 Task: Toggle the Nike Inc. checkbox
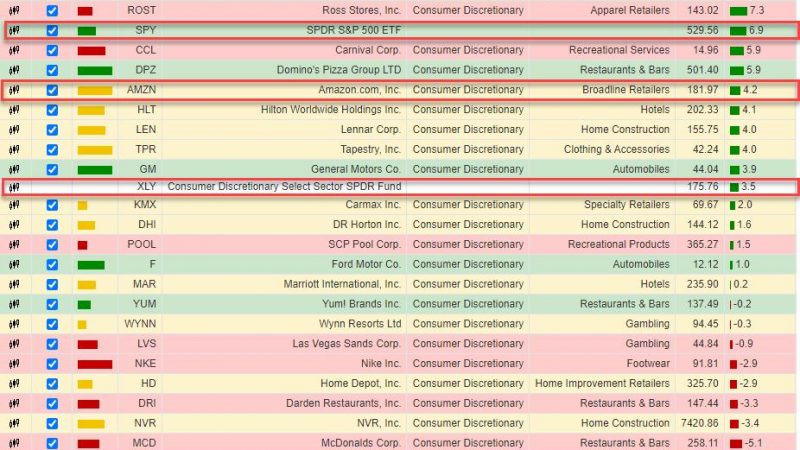pyautogui.click(x=52, y=364)
